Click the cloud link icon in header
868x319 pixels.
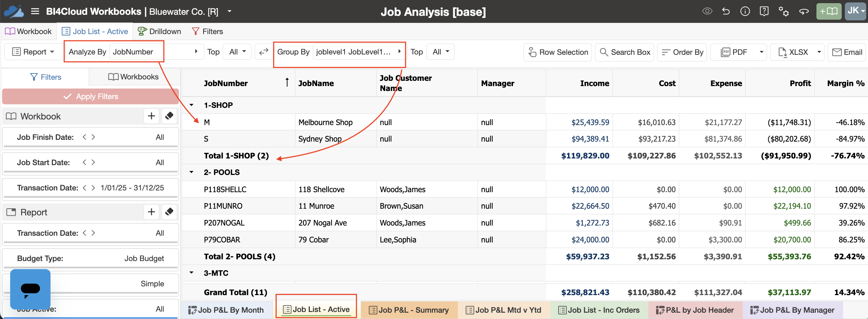(804, 11)
